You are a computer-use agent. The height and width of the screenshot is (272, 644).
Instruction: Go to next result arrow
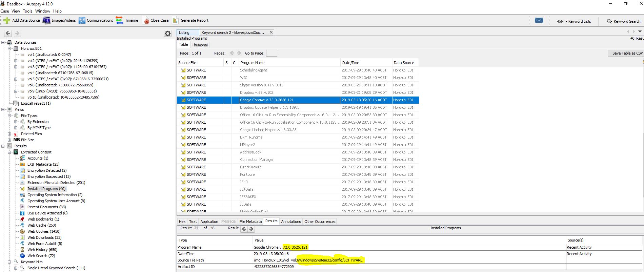pos(251,229)
